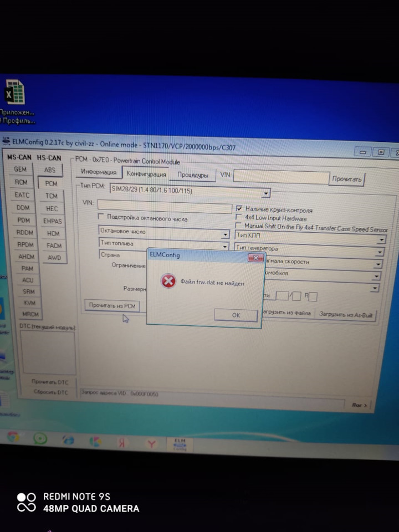Expand the Тип PCM dropdown
Screen dimensions: 399x532
click(x=266, y=193)
